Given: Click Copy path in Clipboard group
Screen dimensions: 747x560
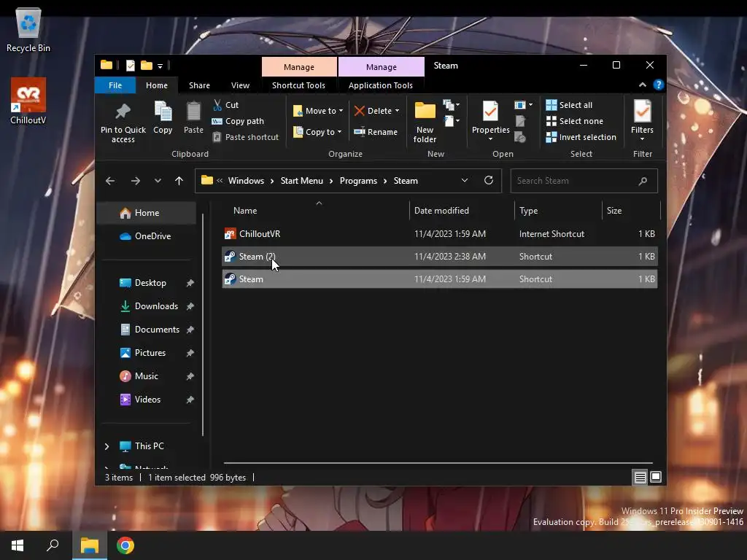Looking at the screenshot, I should (238, 121).
